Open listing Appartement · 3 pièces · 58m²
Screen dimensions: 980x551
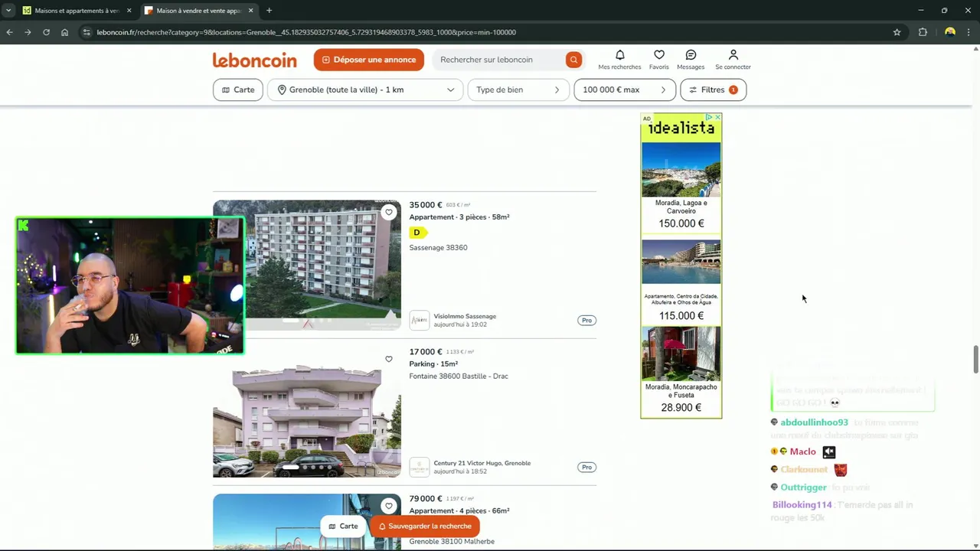point(459,217)
